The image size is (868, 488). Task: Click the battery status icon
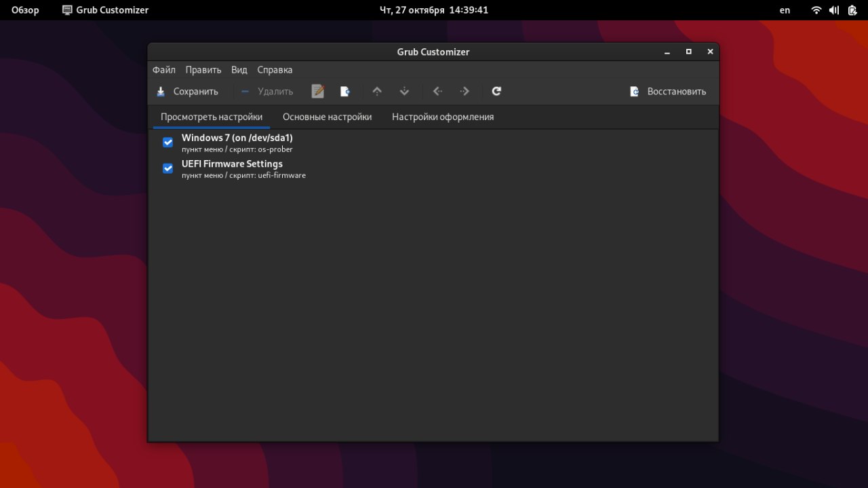click(852, 10)
